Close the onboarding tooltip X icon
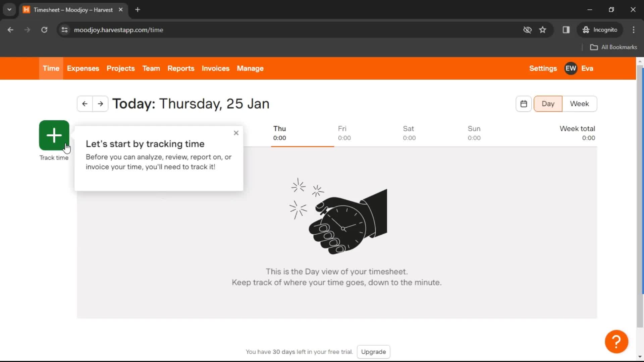This screenshot has height=362, width=644. 236,133
